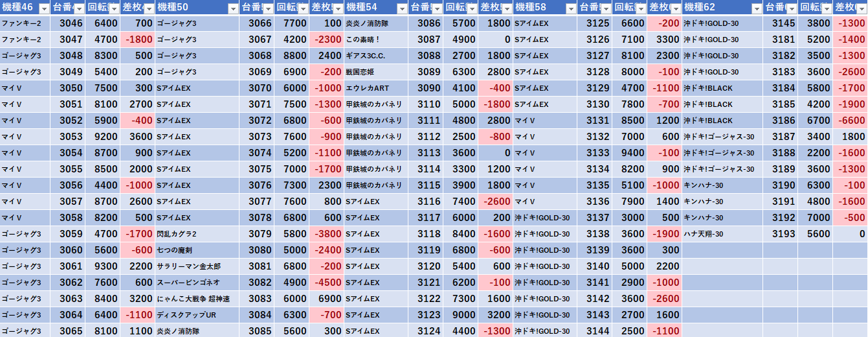Open the 回転 filter dropdown in the 機種46 group

tap(114, 8)
